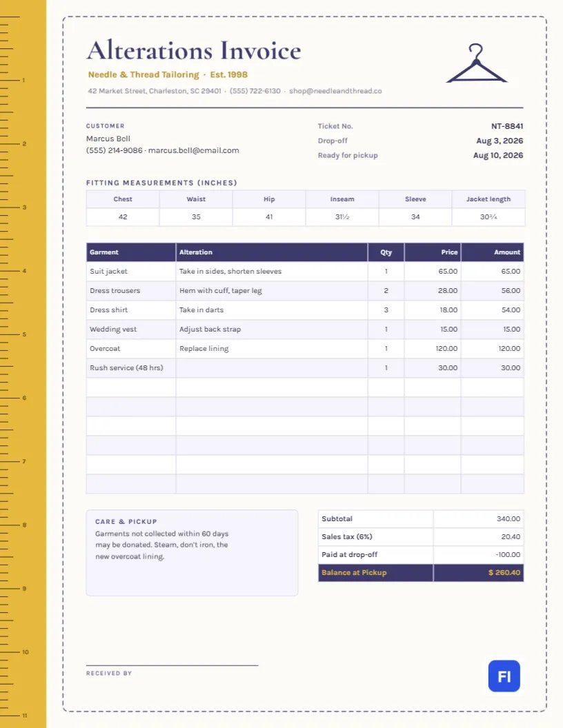Screen dimensions: 563x728
Task: Select the Suit jacket garment cell
Action: tap(131, 271)
